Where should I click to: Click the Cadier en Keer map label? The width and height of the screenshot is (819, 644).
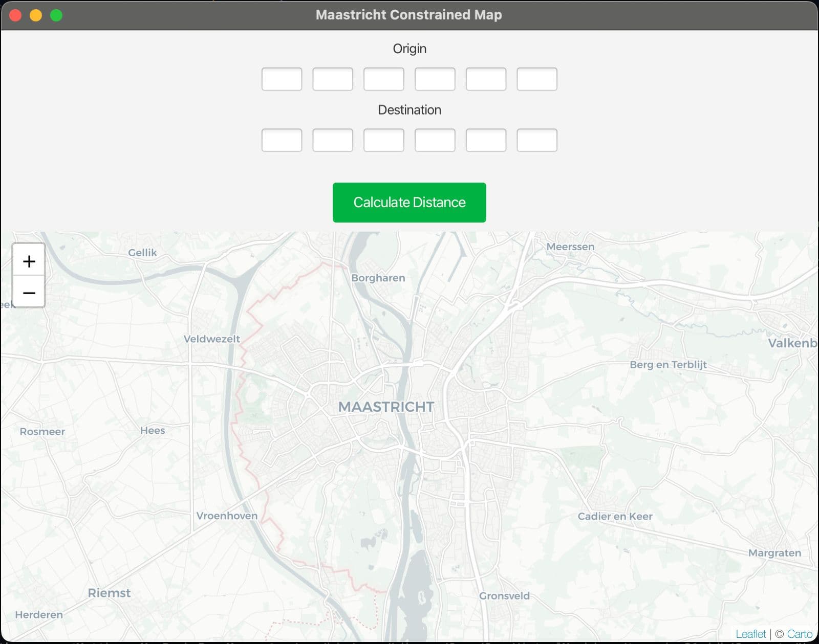coord(615,516)
